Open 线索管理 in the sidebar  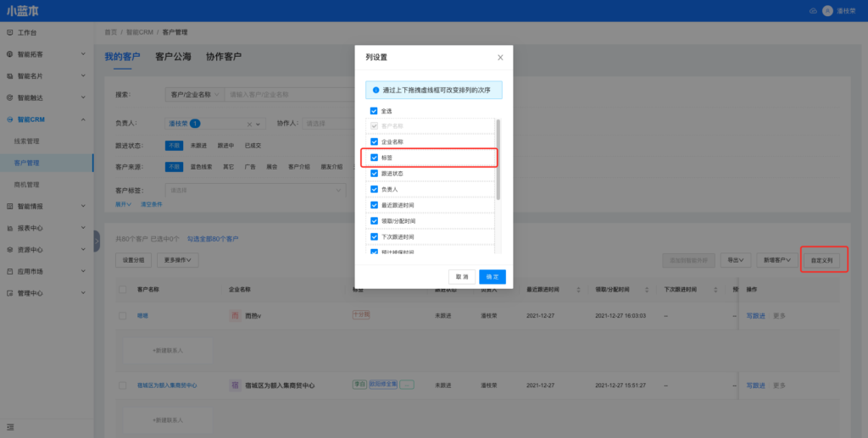pyautogui.click(x=28, y=141)
